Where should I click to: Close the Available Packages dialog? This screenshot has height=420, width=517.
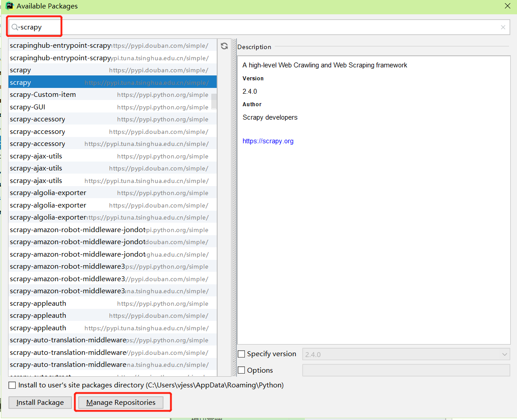(508, 6)
